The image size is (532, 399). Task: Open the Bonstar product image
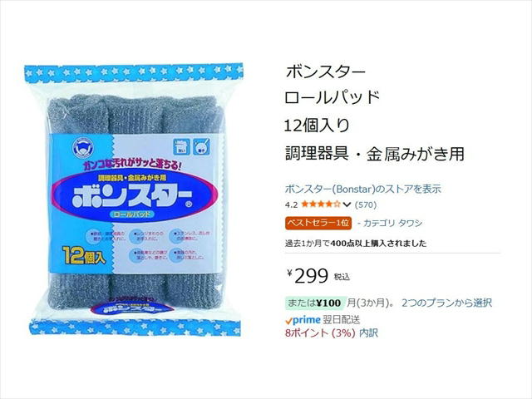pyautogui.click(x=135, y=199)
